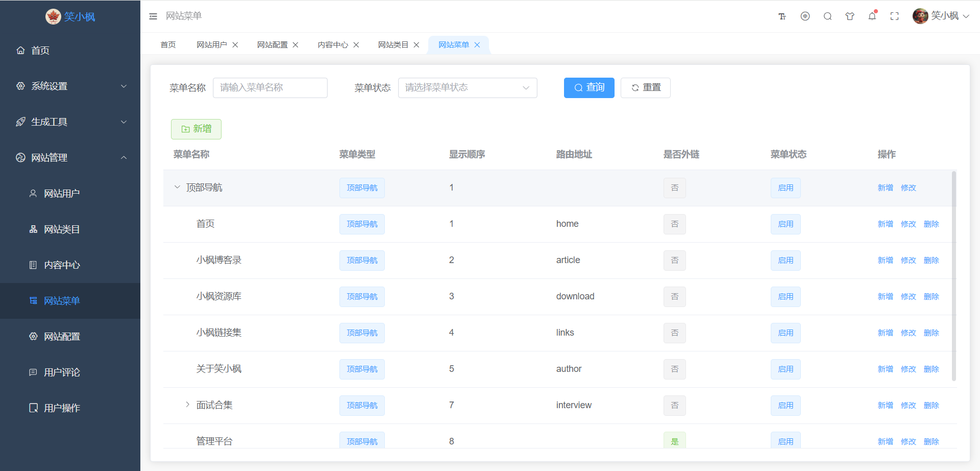Open the font size setting icon
The height and width of the screenshot is (471, 980).
(782, 16)
